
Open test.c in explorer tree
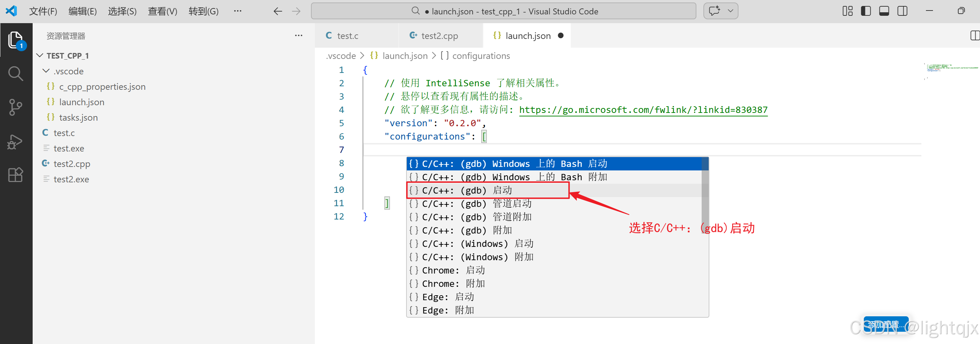point(64,133)
